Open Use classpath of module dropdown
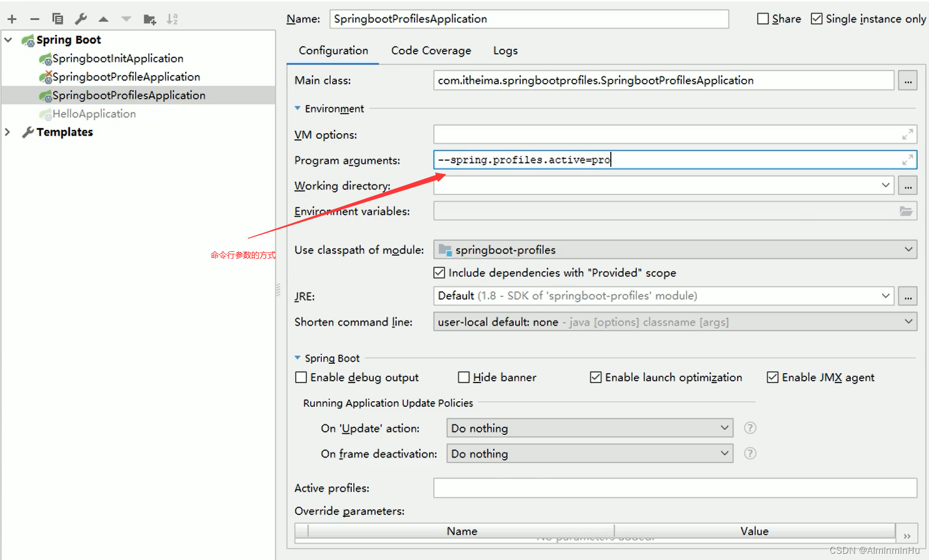The width and height of the screenshot is (929, 560). coord(908,249)
